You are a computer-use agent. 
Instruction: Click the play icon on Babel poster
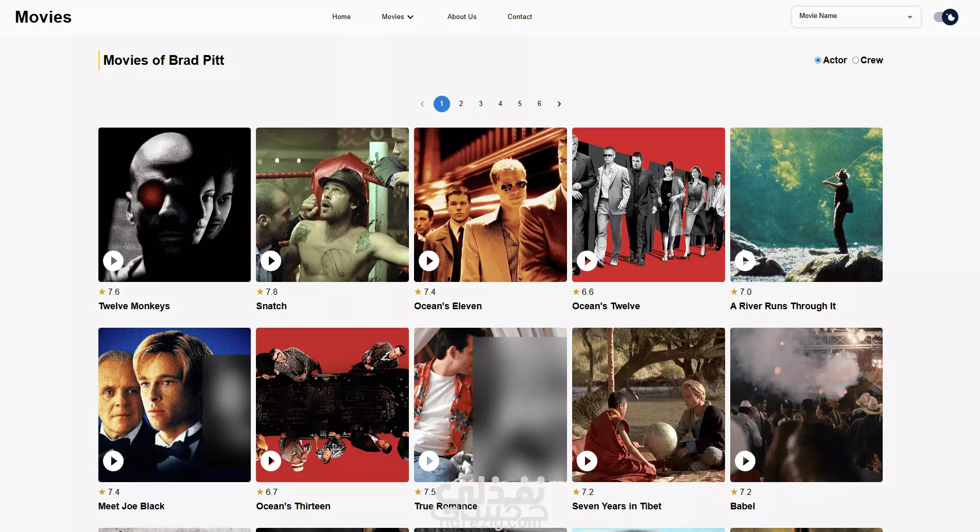click(745, 461)
